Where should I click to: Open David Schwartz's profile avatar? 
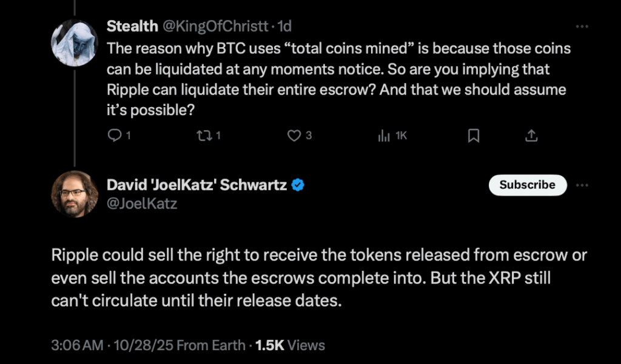tap(75, 194)
